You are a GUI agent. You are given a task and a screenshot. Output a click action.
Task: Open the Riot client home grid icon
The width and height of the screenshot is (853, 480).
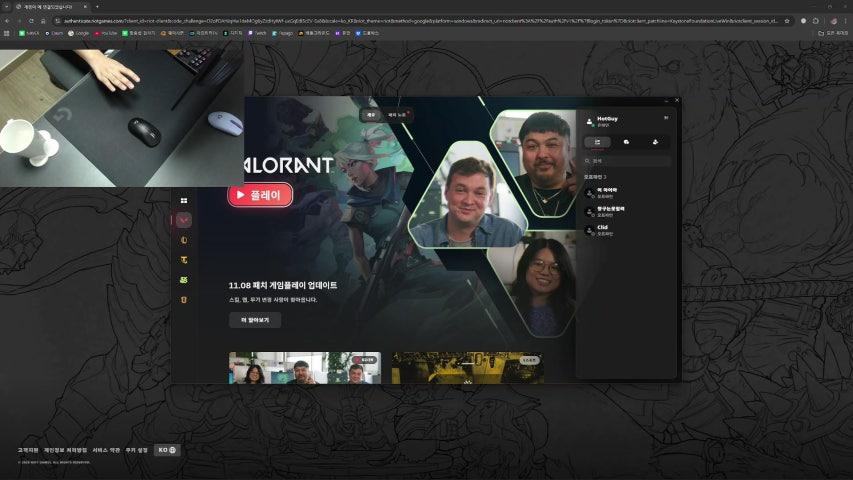(x=184, y=200)
